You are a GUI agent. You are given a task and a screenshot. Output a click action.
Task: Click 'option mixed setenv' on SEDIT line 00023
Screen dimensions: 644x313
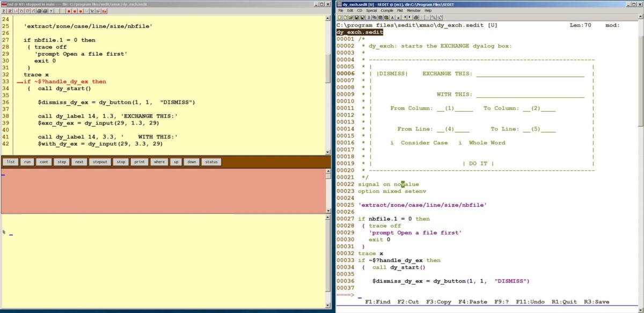tap(392, 191)
